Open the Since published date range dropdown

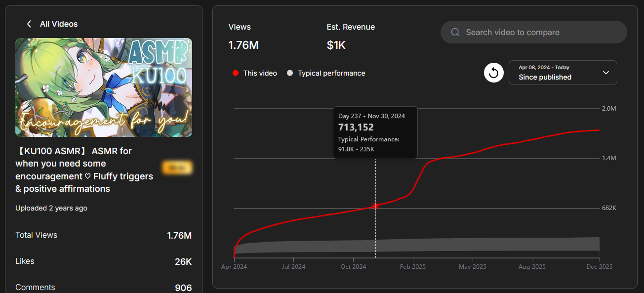pyautogui.click(x=563, y=73)
